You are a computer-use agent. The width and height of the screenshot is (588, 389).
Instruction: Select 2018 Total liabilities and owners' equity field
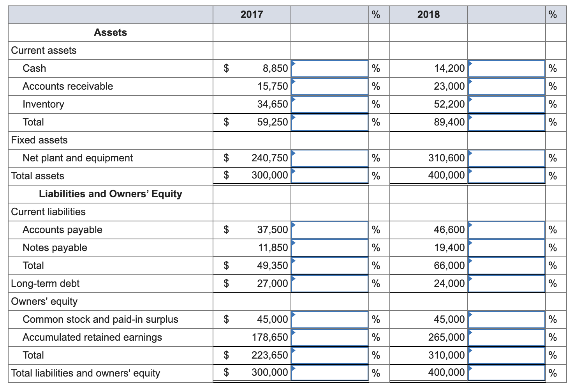tap(507, 373)
